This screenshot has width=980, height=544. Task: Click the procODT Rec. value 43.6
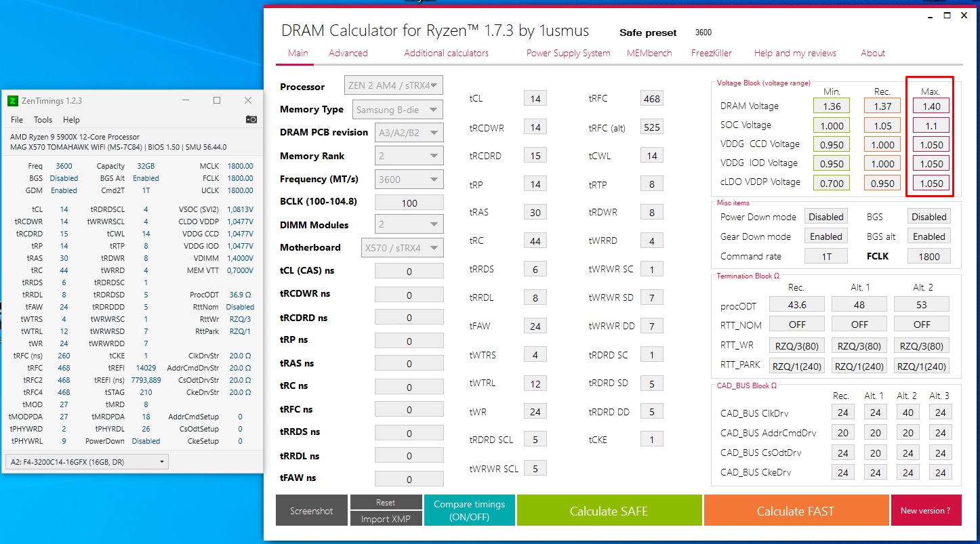[x=797, y=304]
